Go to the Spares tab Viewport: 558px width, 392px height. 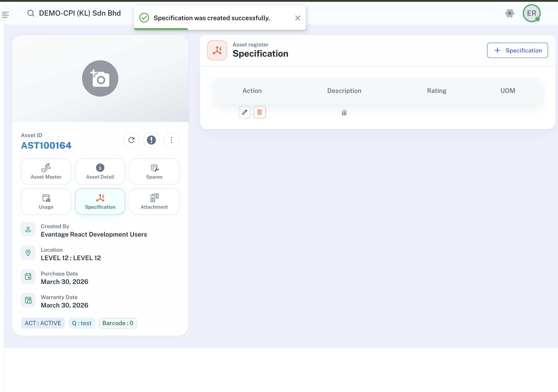[x=154, y=171]
